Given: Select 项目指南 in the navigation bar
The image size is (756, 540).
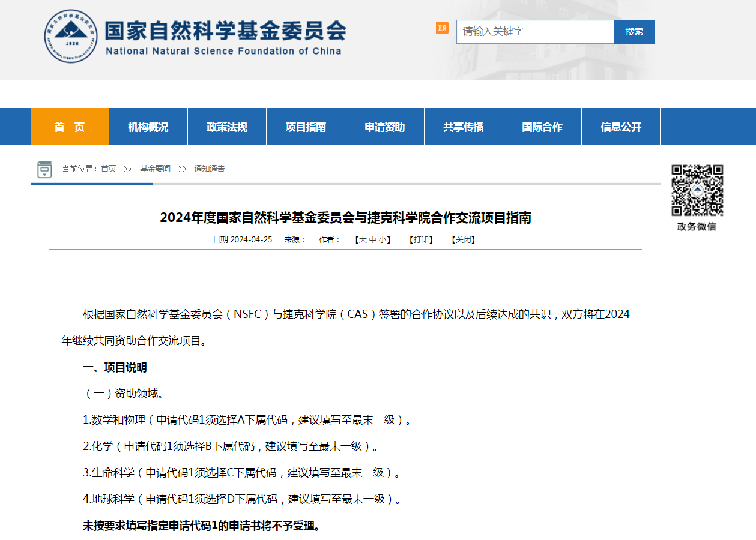Looking at the screenshot, I should (x=306, y=127).
